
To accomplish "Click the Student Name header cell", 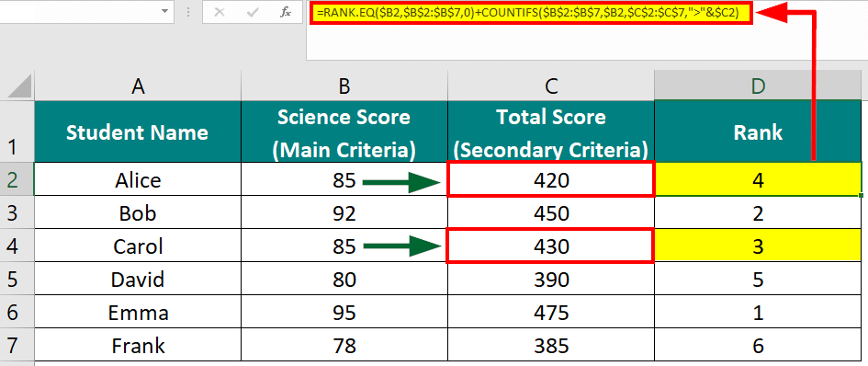I will [137, 132].
